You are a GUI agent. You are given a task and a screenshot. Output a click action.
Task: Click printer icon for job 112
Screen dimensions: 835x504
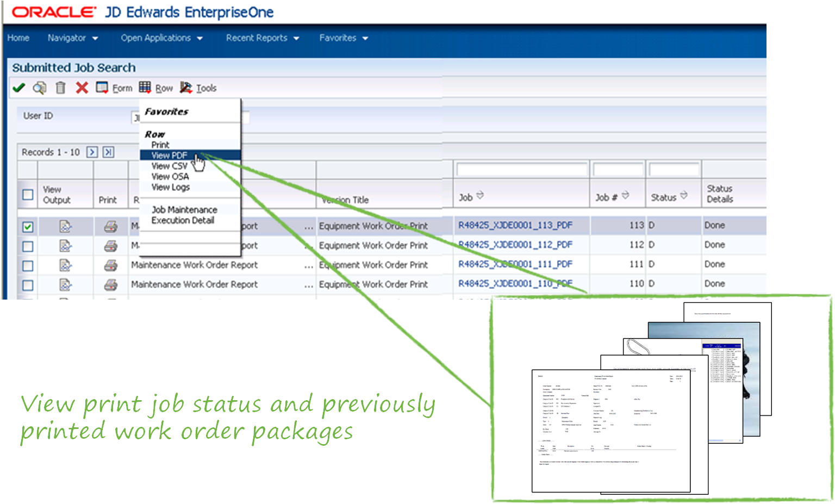pyautogui.click(x=111, y=246)
